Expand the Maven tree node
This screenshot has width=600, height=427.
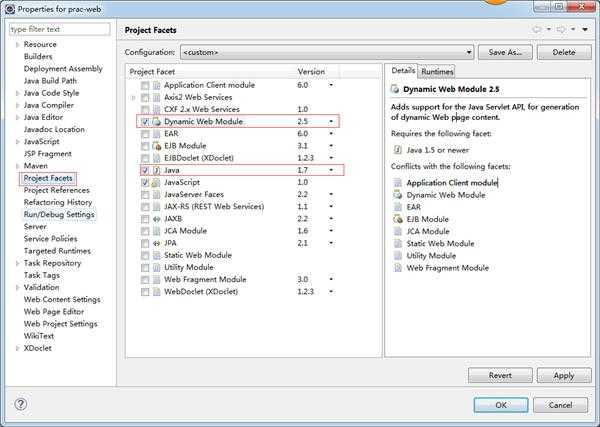17,166
